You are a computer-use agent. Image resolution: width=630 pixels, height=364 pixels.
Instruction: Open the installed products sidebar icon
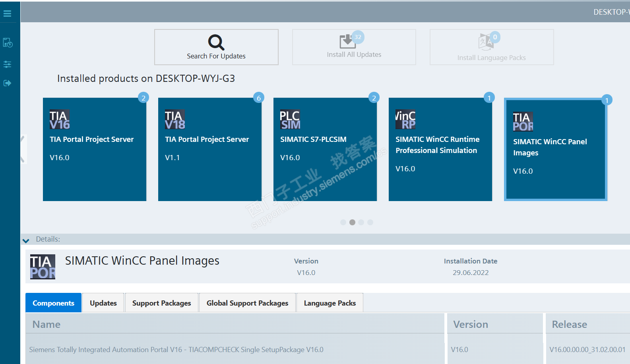(x=8, y=43)
